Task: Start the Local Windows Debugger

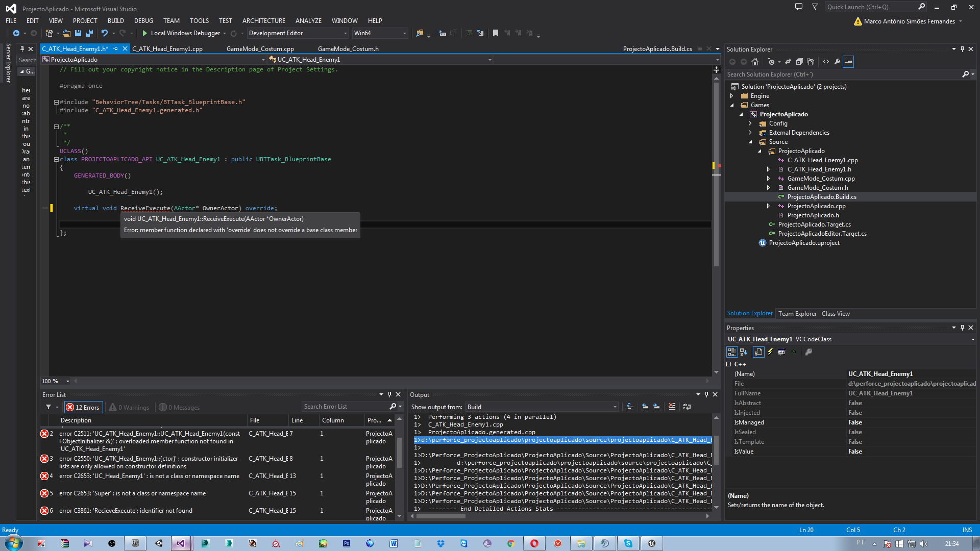Action: point(181,33)
